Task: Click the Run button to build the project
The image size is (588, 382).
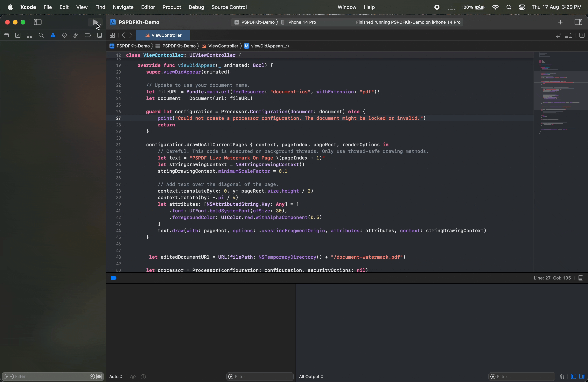Action: 95,22
